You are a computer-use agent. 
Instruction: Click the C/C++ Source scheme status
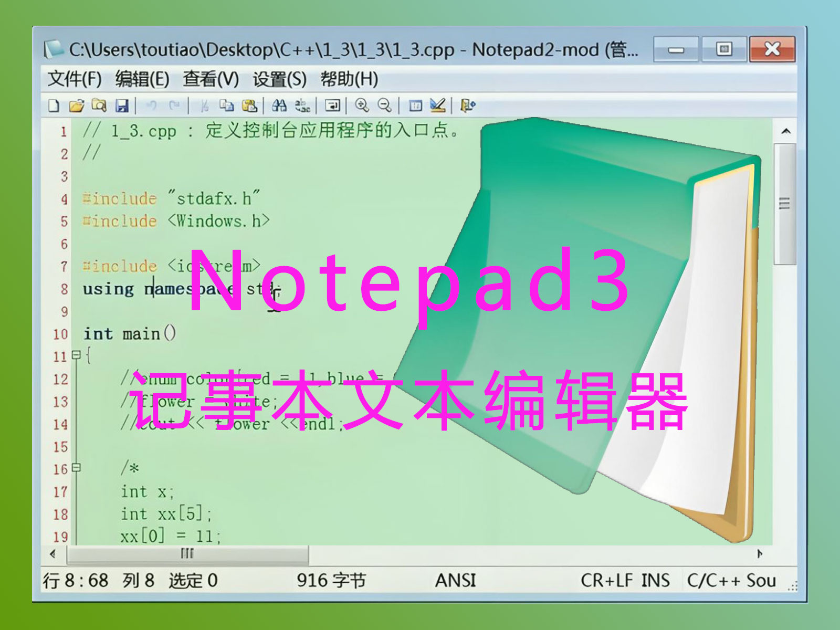(731, 580)
